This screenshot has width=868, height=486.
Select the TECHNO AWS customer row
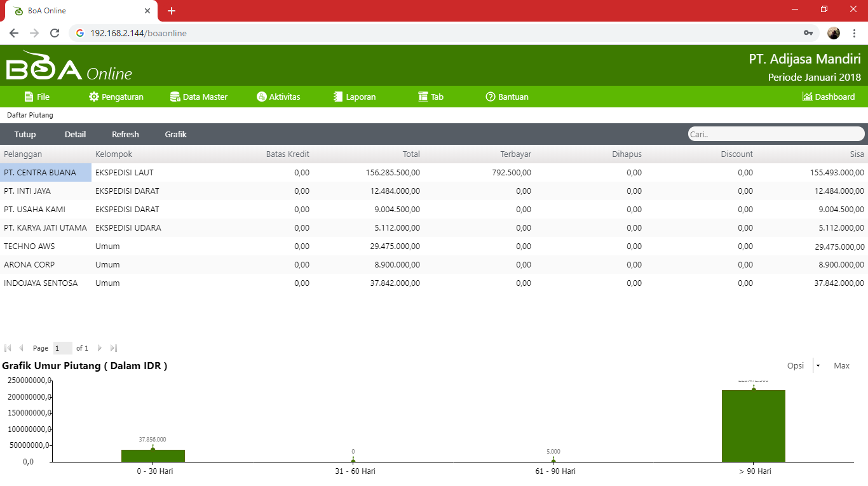point(29,246)
